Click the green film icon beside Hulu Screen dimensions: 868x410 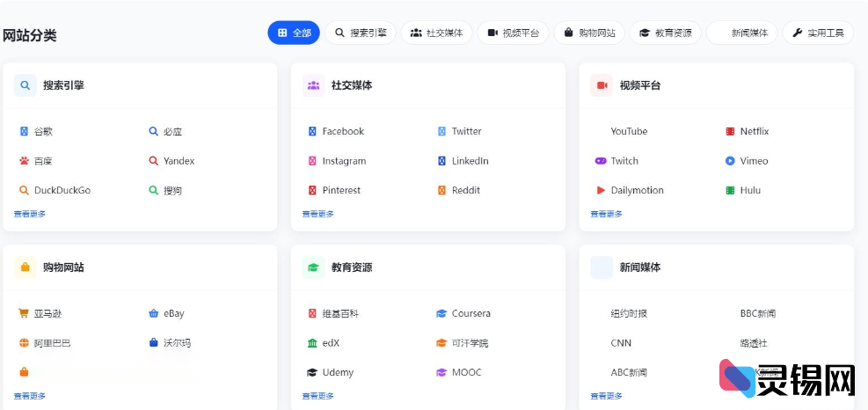(730, 190)
